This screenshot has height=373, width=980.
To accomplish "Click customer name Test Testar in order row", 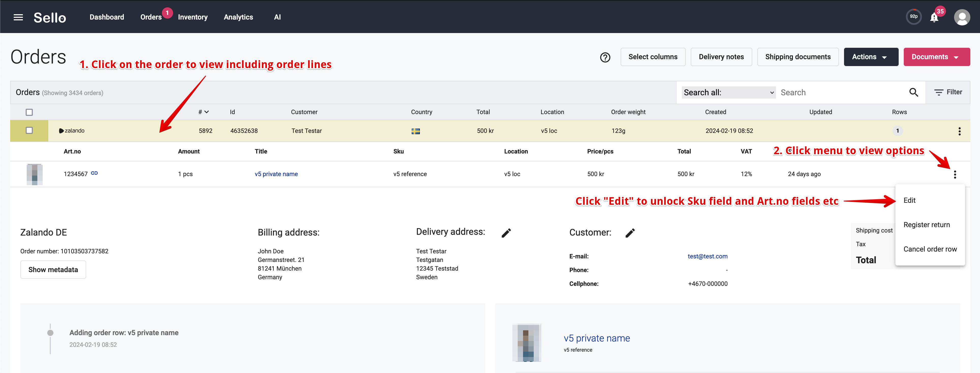I will coord(306,131).
